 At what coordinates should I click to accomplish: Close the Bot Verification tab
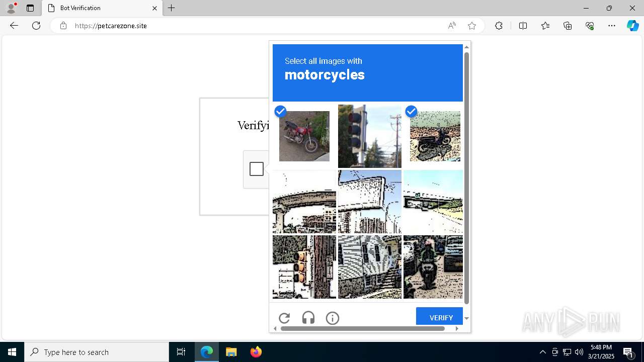tap(154, 8)
